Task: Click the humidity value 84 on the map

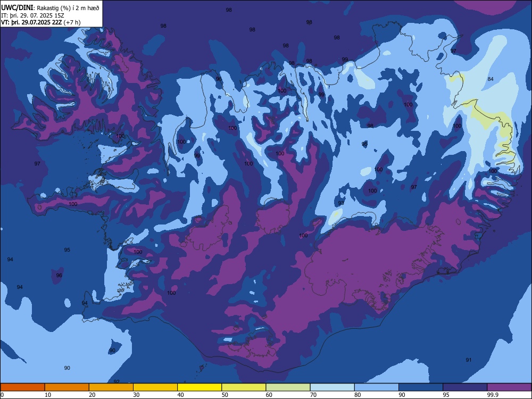Action: tap(491, 79)
